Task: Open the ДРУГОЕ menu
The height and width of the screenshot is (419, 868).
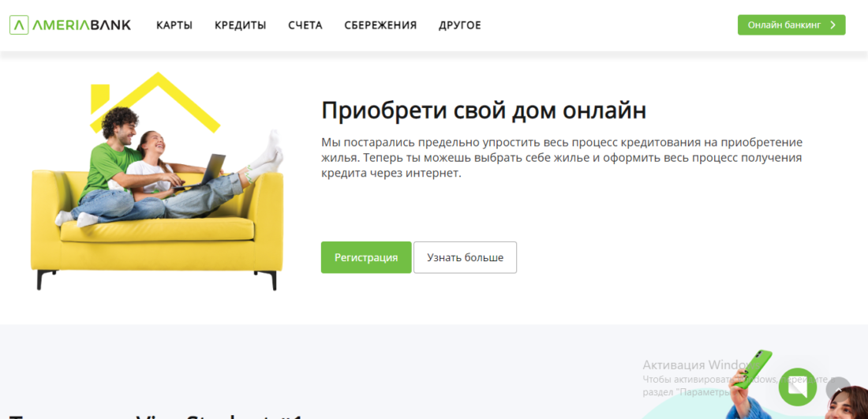Action: point(459,25)
